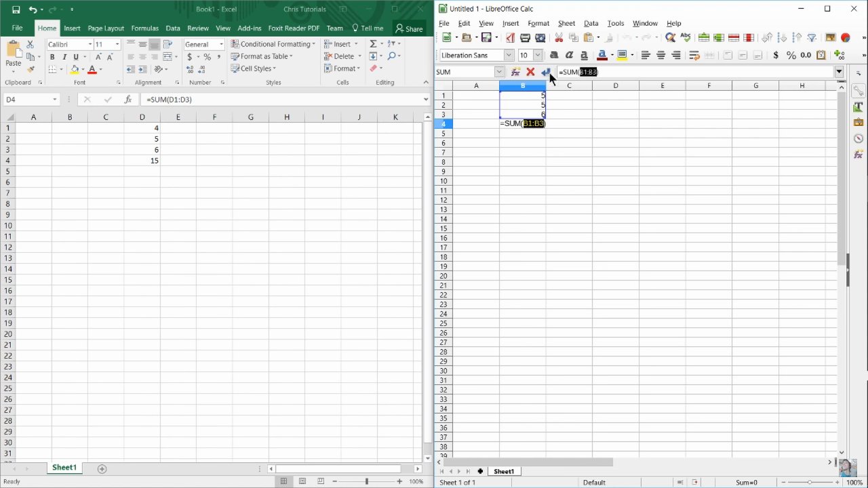868x488 pixels.
Task: Toggle LibreOffice Align Right
Action: coord(675,55)
